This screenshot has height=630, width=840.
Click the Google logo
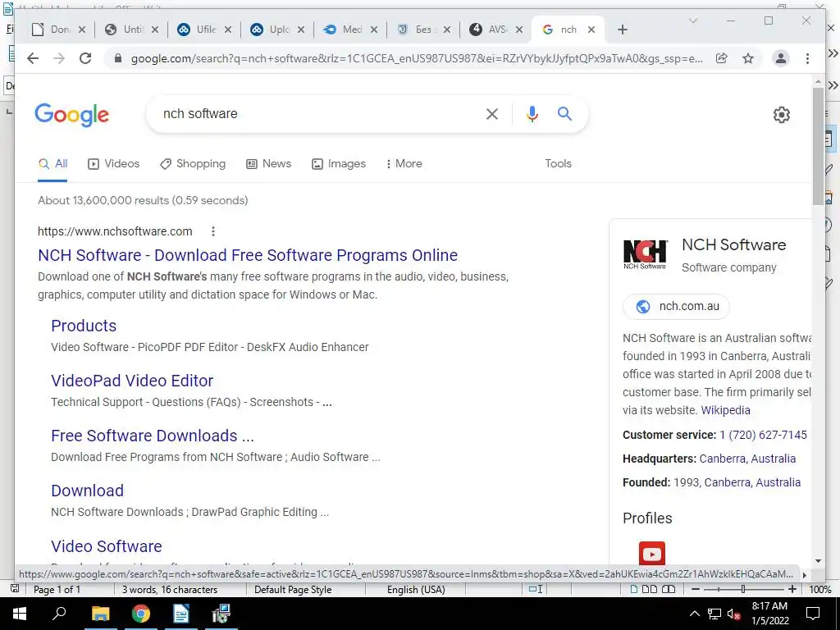[72, 115]
